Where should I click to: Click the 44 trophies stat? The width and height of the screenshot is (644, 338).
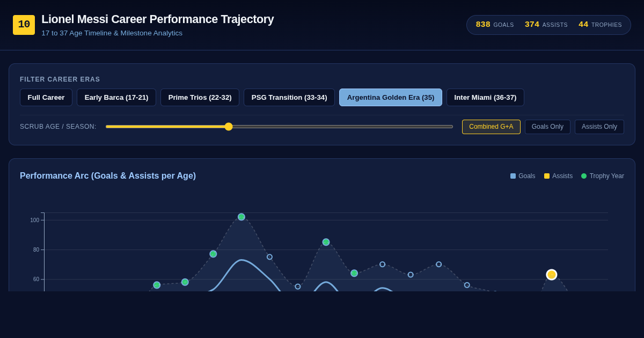(x=600, y=25)
